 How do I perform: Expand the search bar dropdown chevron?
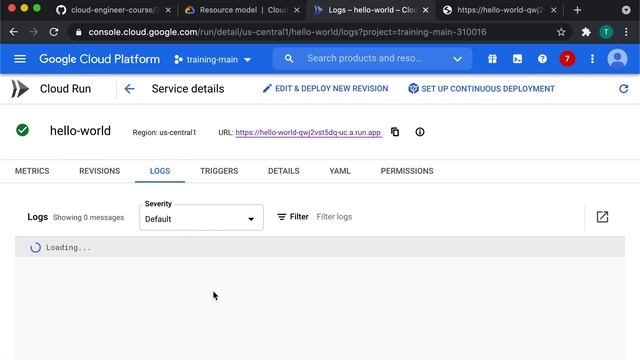pyautogui.click(x=458, y=59)
